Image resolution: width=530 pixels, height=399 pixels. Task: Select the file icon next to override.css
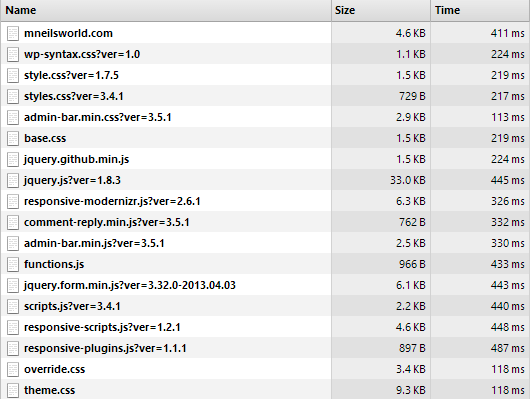tap(13, 369)
